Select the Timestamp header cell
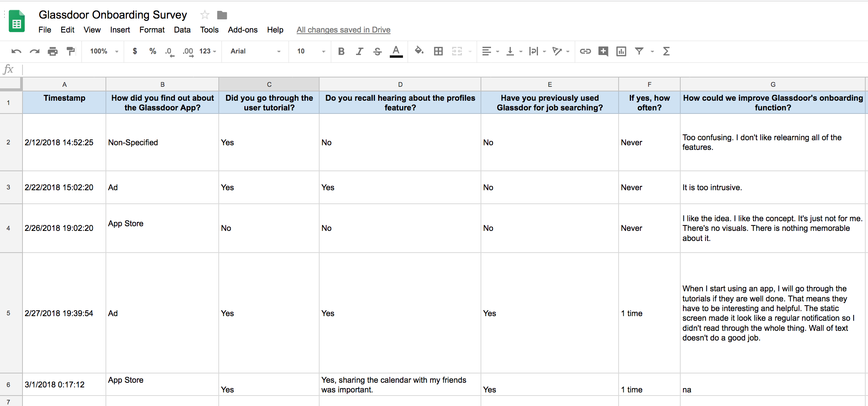The image size is (868, 406). coord(64,103)
